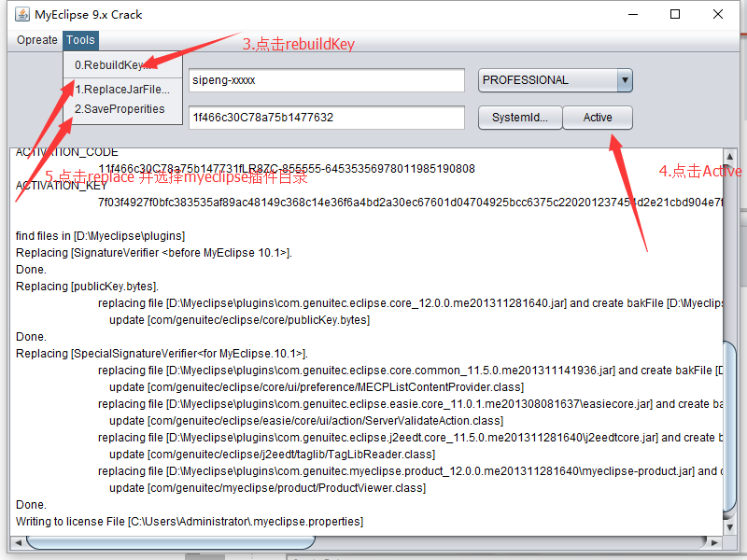Image resolution: width=747 pixels, height=560 pixels.
Task: Click the horizontal scrollbar left arrow
Action: pos(18,542)
